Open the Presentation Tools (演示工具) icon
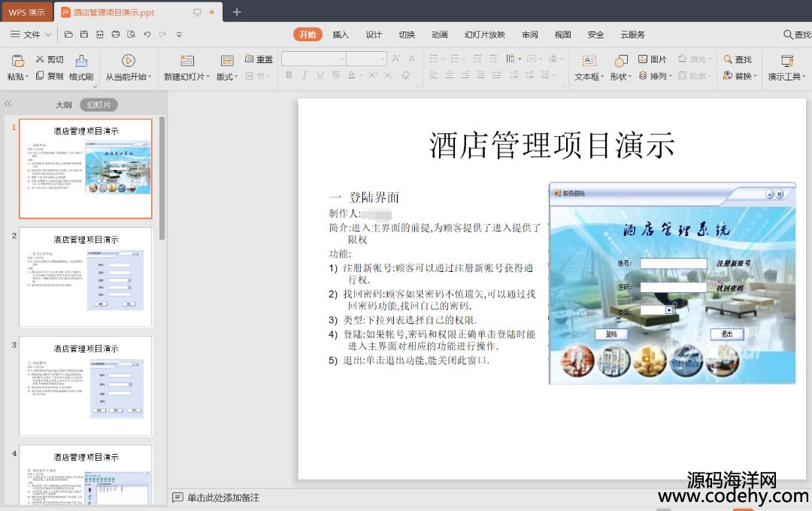 click(787, 61)
